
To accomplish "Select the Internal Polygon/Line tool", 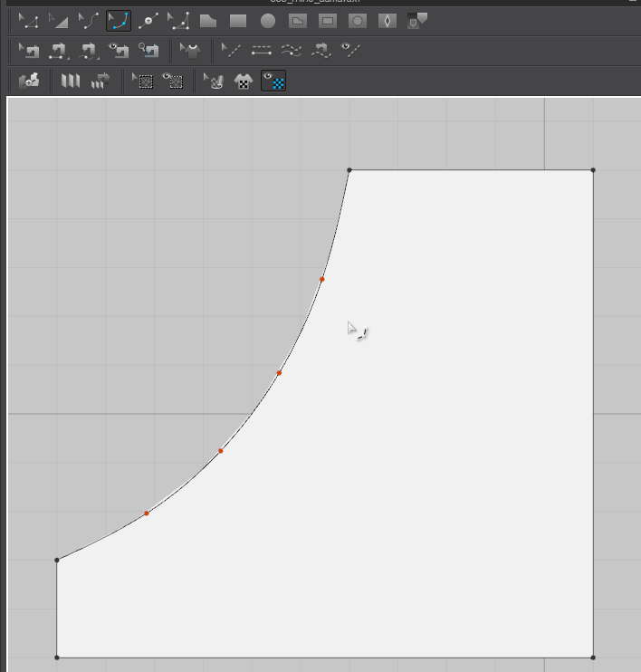I will coord(298,21).
